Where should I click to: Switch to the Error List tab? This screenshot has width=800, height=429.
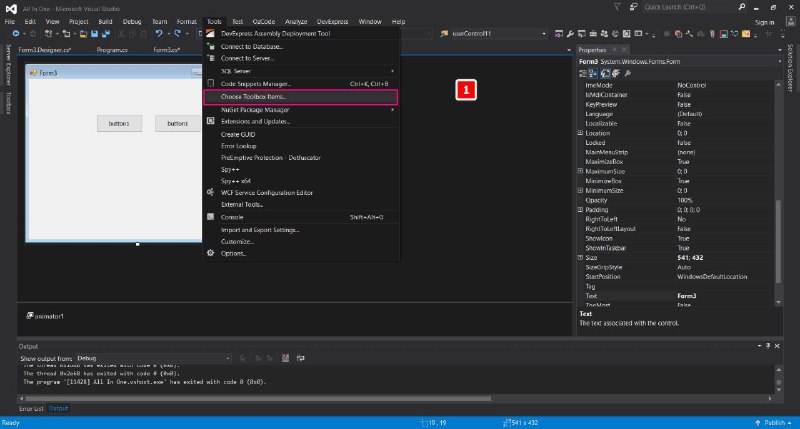coord(31,409)
